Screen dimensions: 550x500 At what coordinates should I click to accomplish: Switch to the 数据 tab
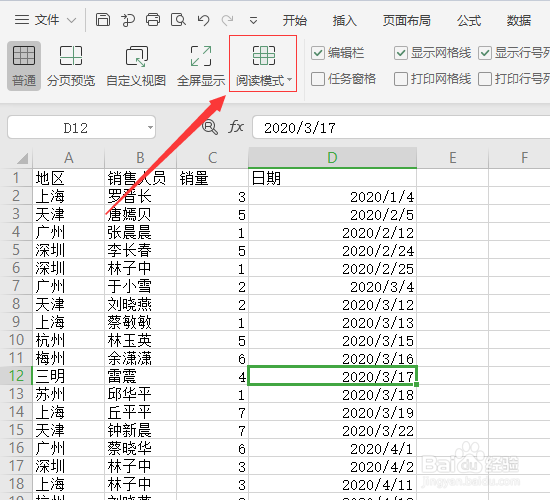(518, 20)
